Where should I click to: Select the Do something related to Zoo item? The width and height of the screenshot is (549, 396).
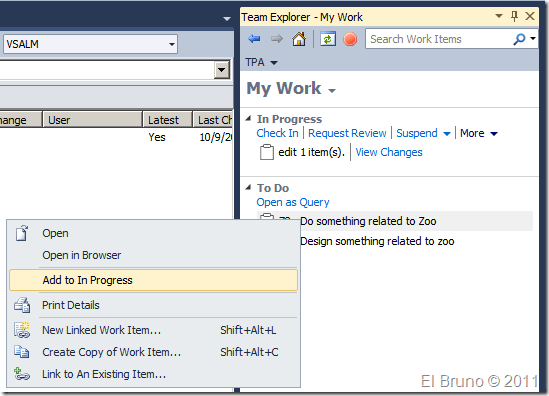pyautogui.click(x=395, y=221)
